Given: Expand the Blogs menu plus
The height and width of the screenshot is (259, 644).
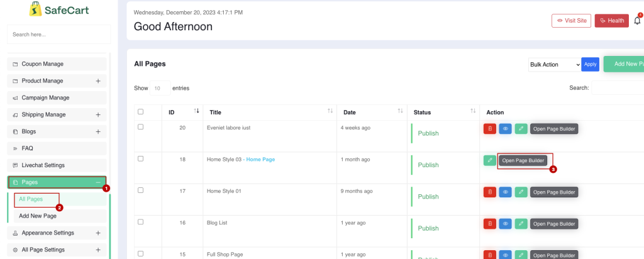Looking at the screenshot, I should click(x=98, y=131).
